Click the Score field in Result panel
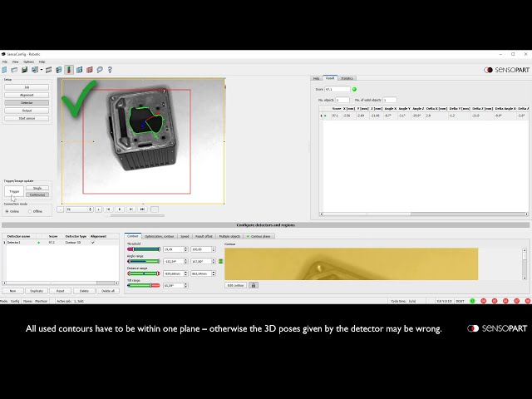 point(337,89)
